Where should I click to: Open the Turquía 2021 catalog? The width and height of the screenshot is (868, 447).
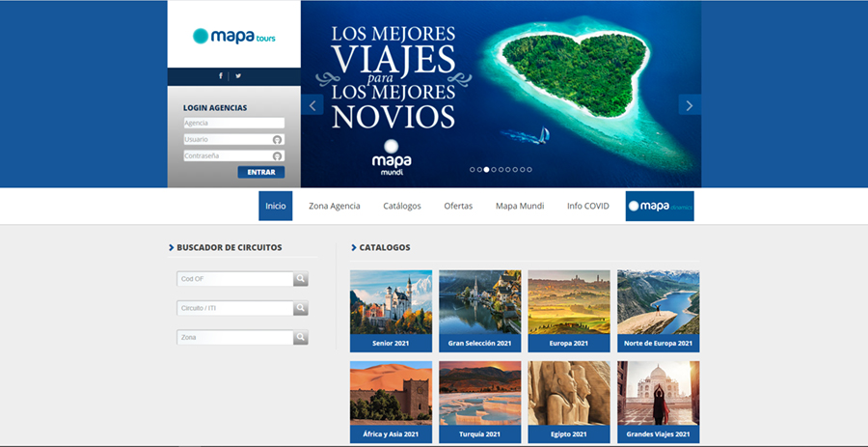[x=480, y=403]
